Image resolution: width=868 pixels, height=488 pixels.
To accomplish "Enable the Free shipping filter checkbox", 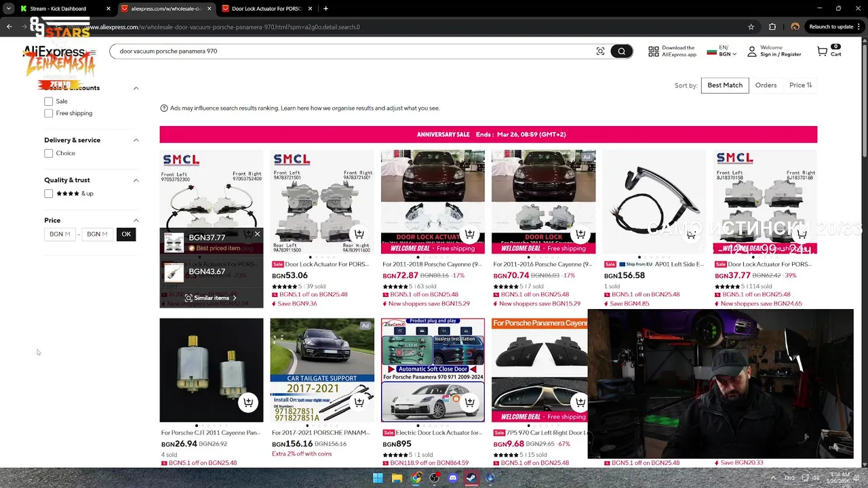I will [48, 114].
